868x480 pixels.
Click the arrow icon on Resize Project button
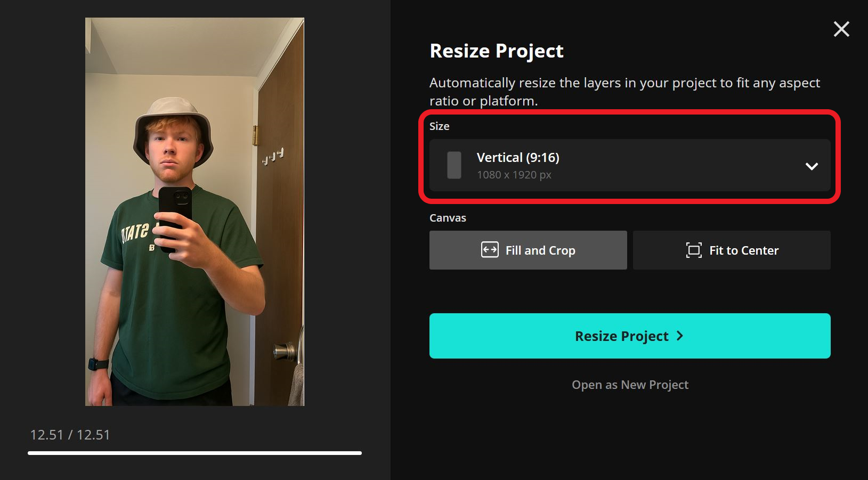tap(680, 336)
